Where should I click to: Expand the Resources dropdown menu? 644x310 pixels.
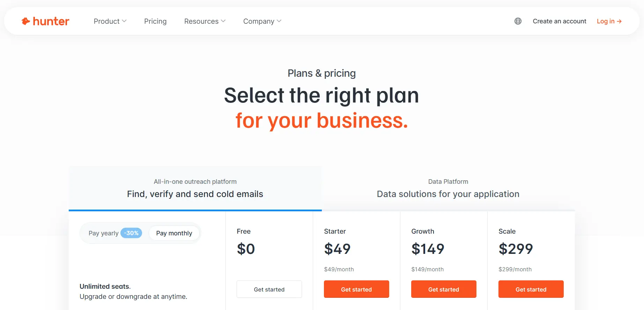pyautogui.click(x=205, y=21)
